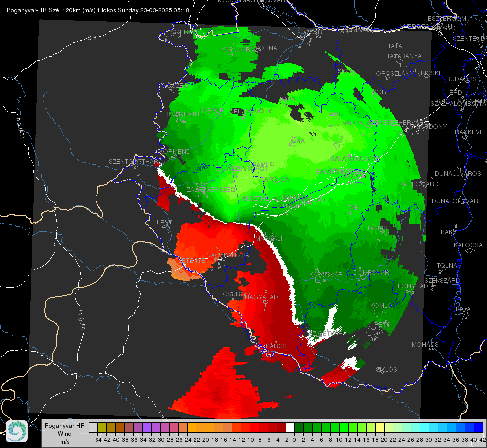The width and height of the screenshot is (487, 448).
Task: Click the TATA city label
Action: pyautogui.click(x=395, y=46)
